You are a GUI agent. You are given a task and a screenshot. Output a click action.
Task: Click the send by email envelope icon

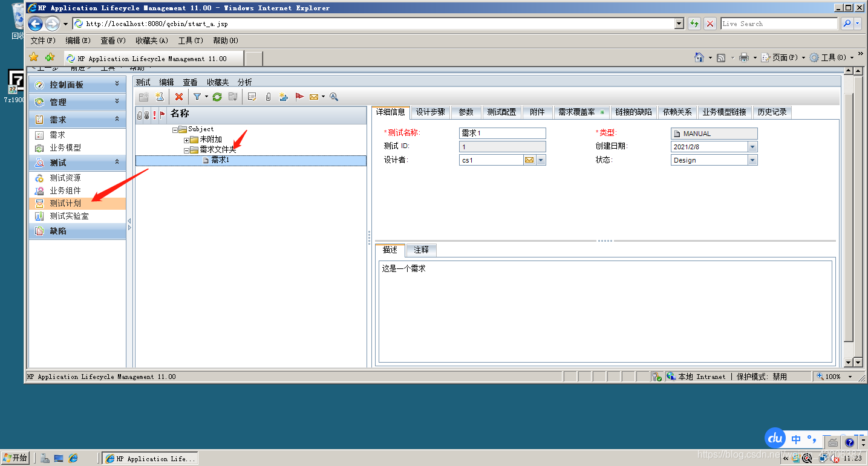(314, 97)
